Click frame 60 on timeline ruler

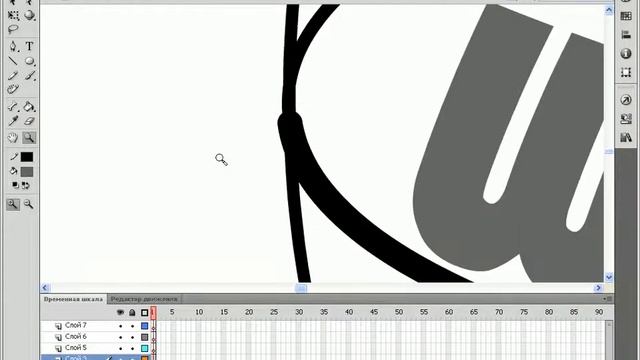click(x=449, y=312)
